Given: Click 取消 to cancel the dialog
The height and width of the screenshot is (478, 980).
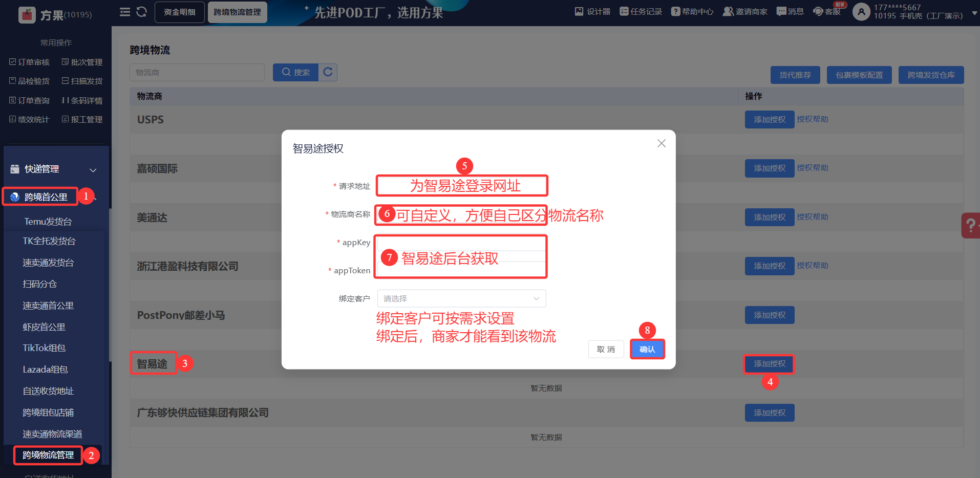Looking at the screenshot, I should (x=606, y=349).
